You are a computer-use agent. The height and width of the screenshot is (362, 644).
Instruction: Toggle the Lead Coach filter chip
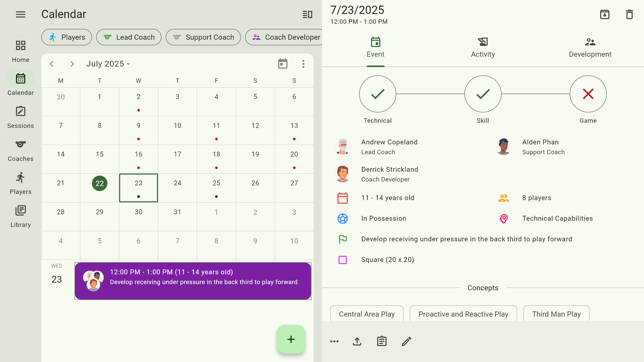click(x=129, y=37)
